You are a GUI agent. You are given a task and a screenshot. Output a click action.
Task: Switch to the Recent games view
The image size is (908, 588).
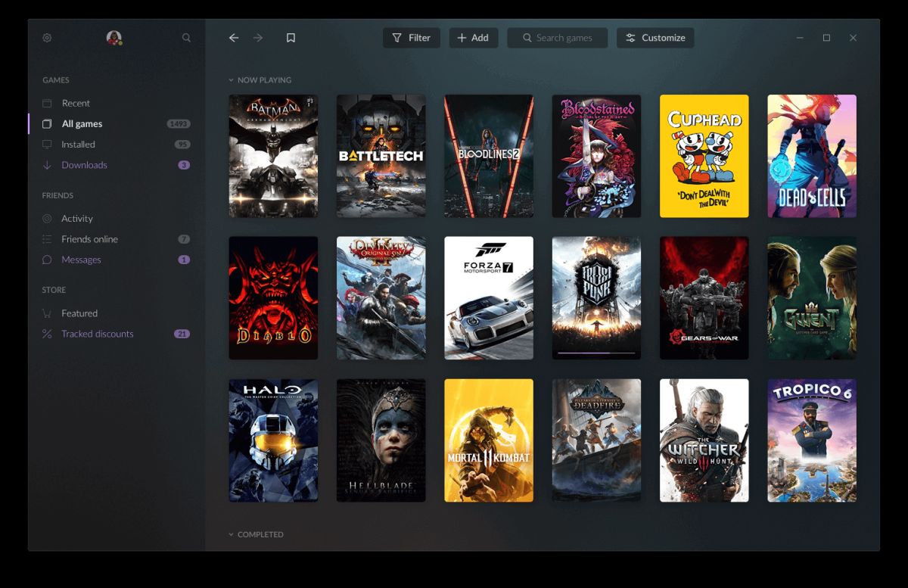(x=76, y=103)
